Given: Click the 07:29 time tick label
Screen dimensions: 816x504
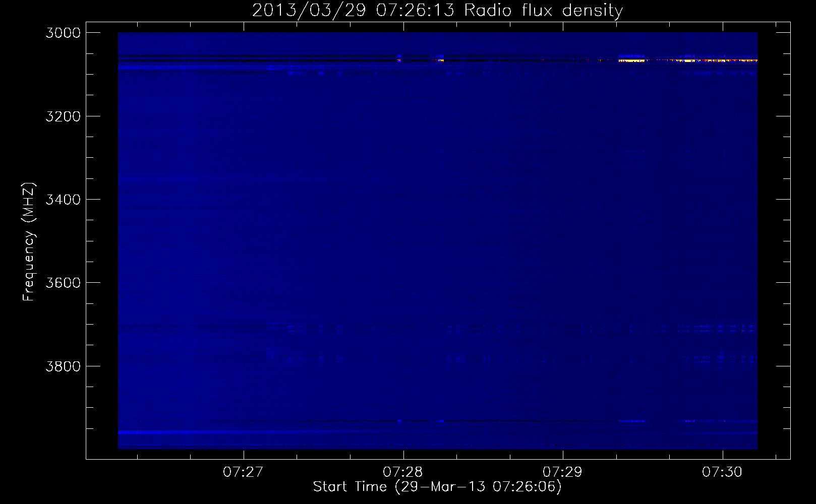Looking at the screenshot, I should [x=562, y=472].
